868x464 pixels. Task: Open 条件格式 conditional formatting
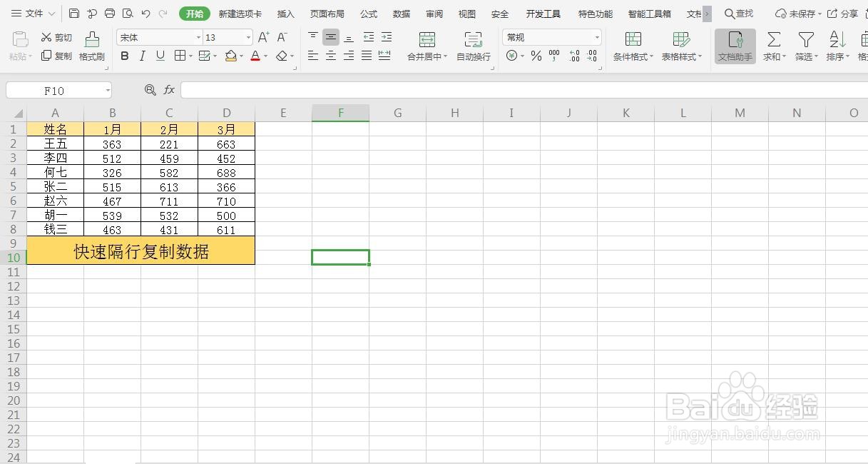pyautogui.click(x=633, y=46)
